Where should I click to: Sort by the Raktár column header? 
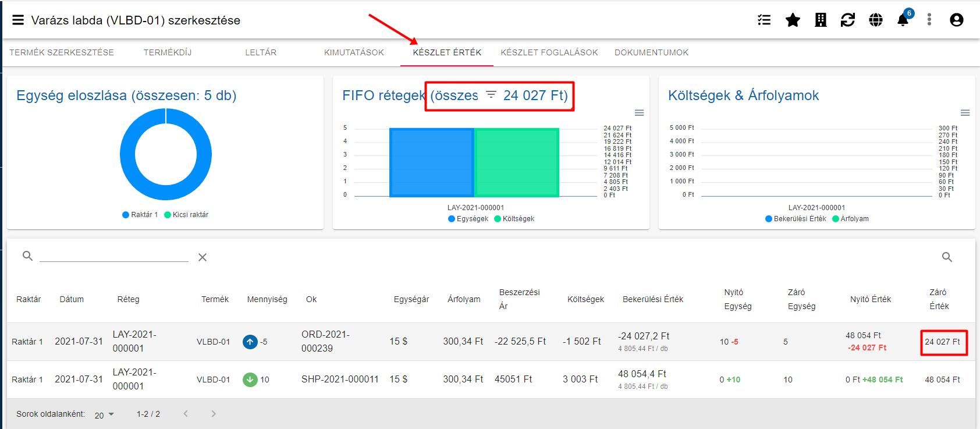pos(29,299)
